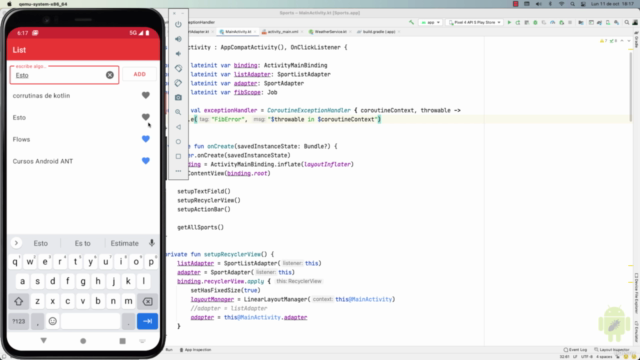This screenshot has height=360, width=640.
Task: Apply changes and restart activity icon
Action: pyautogui.click(x=518, y=22)
